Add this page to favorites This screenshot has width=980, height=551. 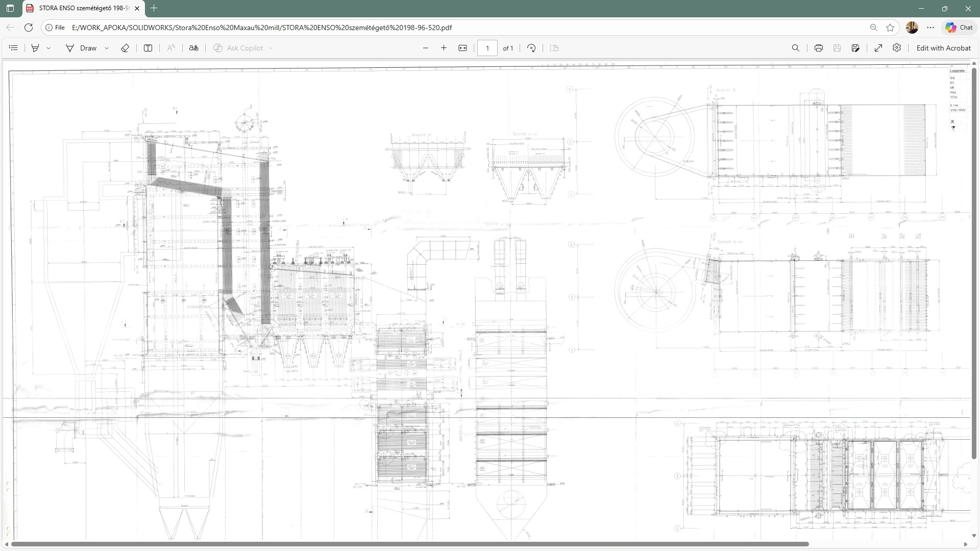(x=890, y=28)
